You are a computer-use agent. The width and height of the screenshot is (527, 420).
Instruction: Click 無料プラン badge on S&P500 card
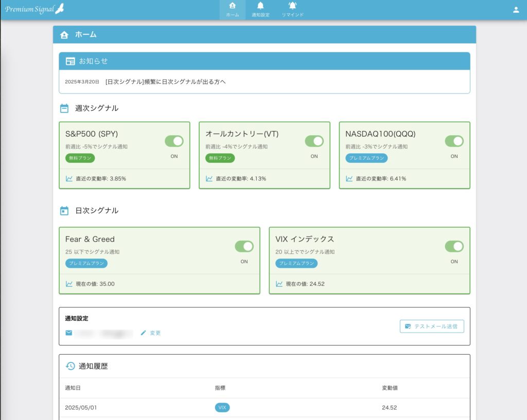click(x=80, y=158)
